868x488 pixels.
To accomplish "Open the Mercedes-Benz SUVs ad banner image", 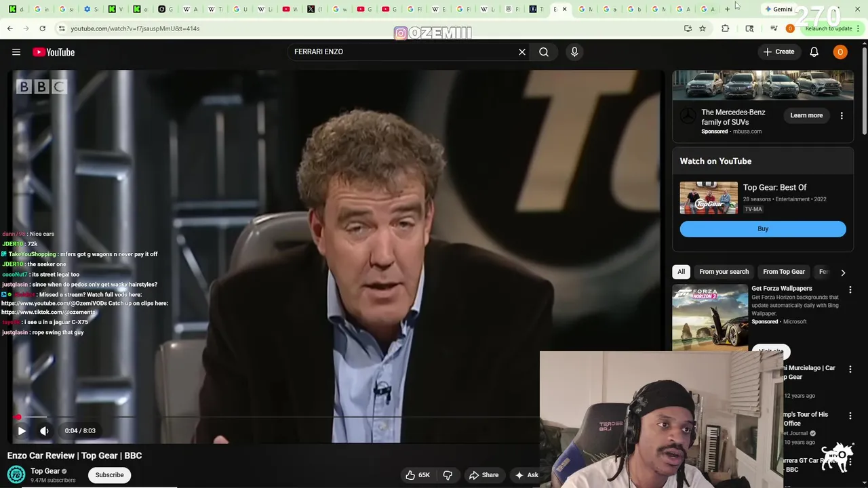I will tap(763, 85).
